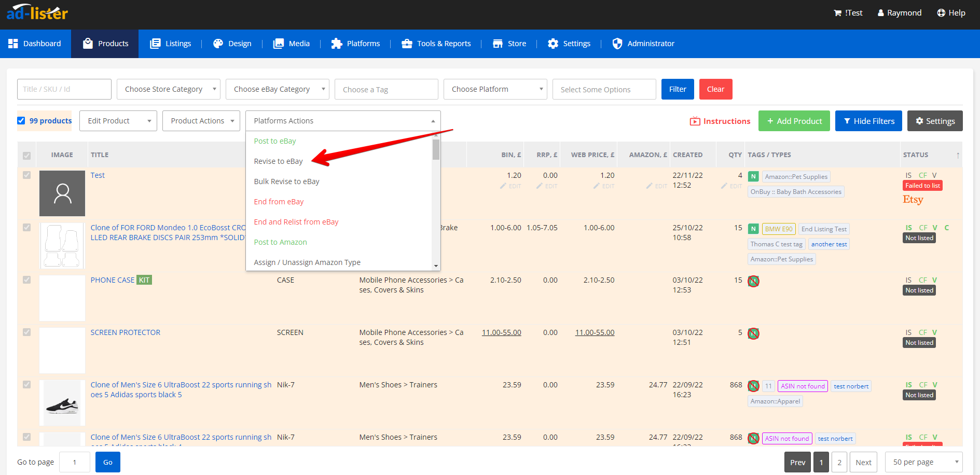Expand Choose Store Category dropdown
The image size is (980, 475).
coord(169,89)
